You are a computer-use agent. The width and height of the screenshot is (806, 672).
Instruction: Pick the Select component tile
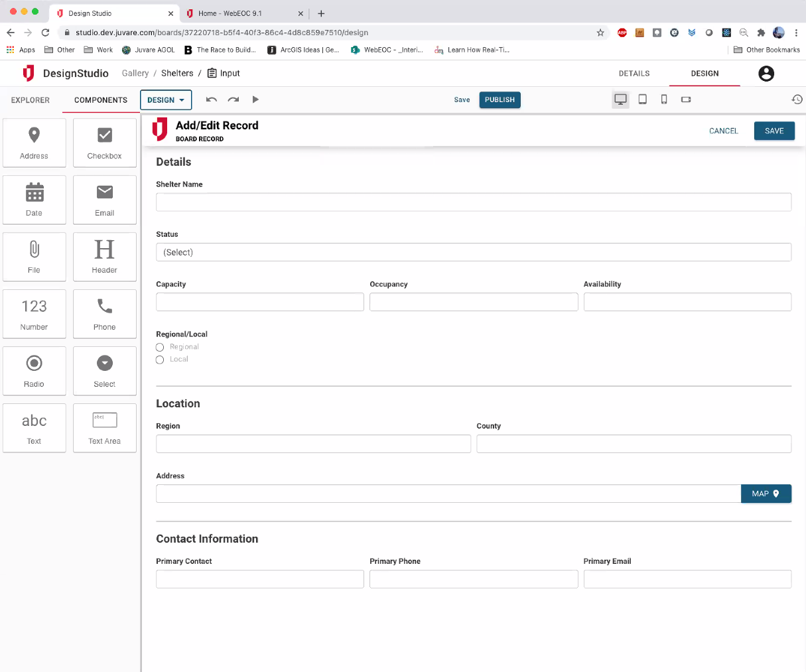[105, 371]
